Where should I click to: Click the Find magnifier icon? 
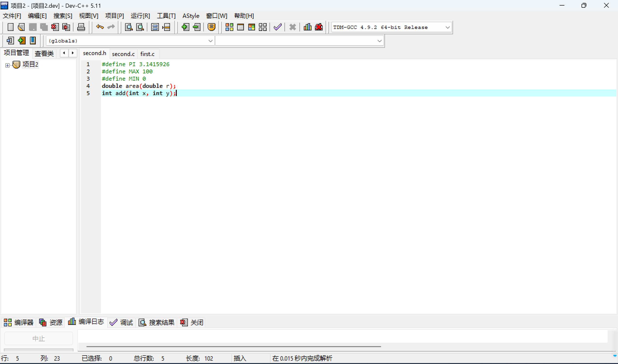tap(129, 27)
